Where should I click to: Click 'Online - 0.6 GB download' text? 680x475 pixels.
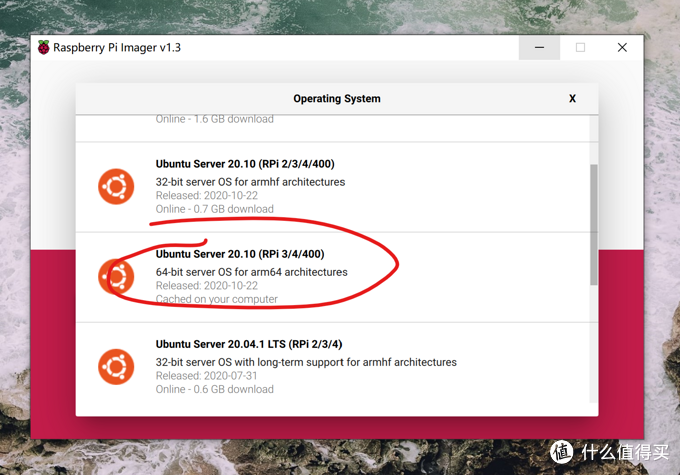click(215, 390)
